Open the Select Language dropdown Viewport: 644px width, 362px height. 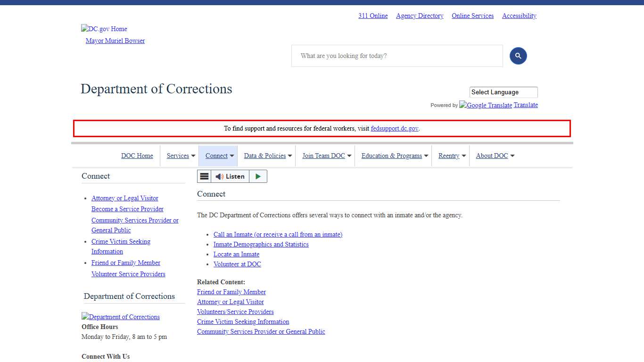point(503,92)
